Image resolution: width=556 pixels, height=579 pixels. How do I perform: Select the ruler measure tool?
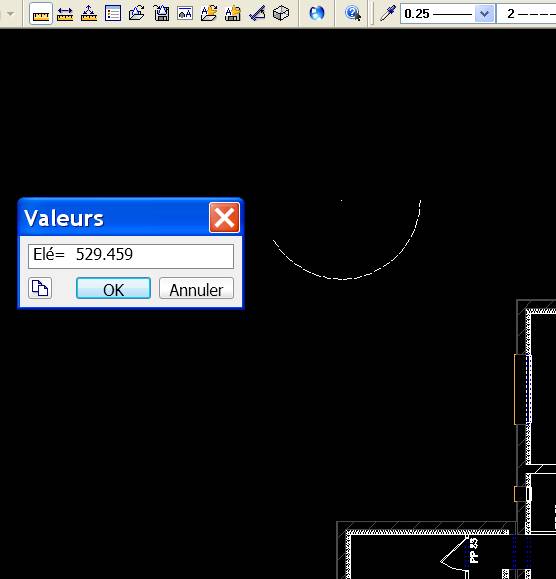[41, 14]
